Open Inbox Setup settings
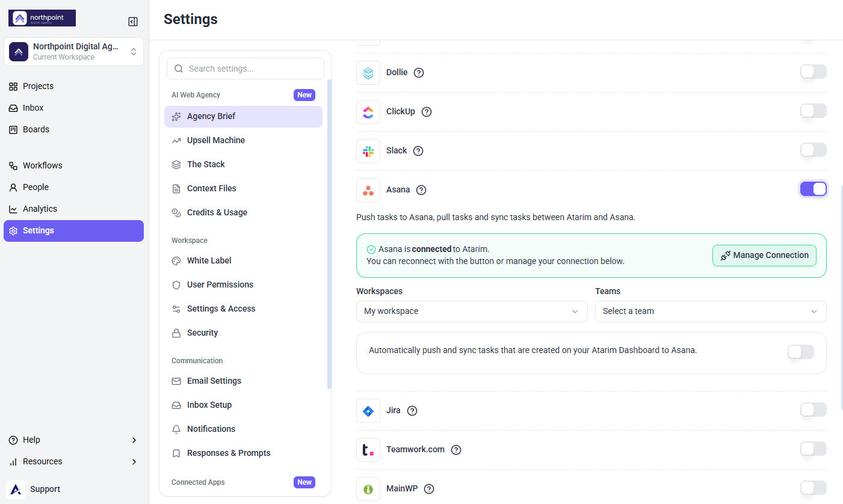Viewport: 843px width, 504px height. (x=243, y=405)
